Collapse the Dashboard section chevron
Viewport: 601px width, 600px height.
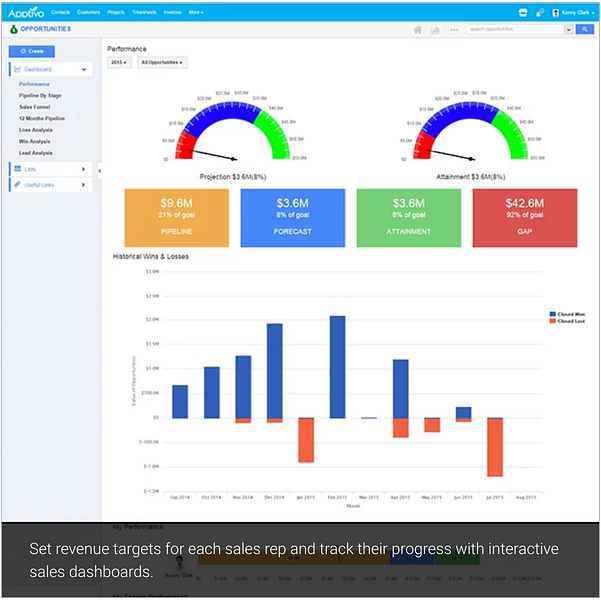(84, 69)
